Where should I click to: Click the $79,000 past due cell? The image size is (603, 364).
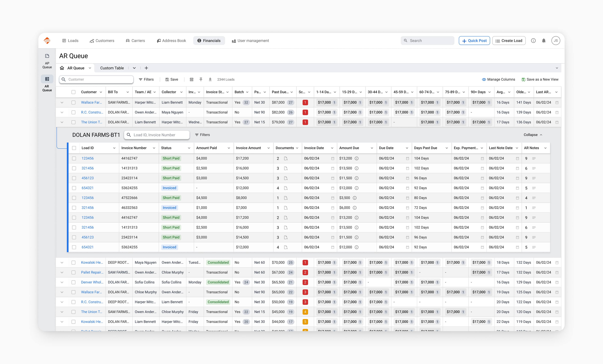(x=283, y=122)
